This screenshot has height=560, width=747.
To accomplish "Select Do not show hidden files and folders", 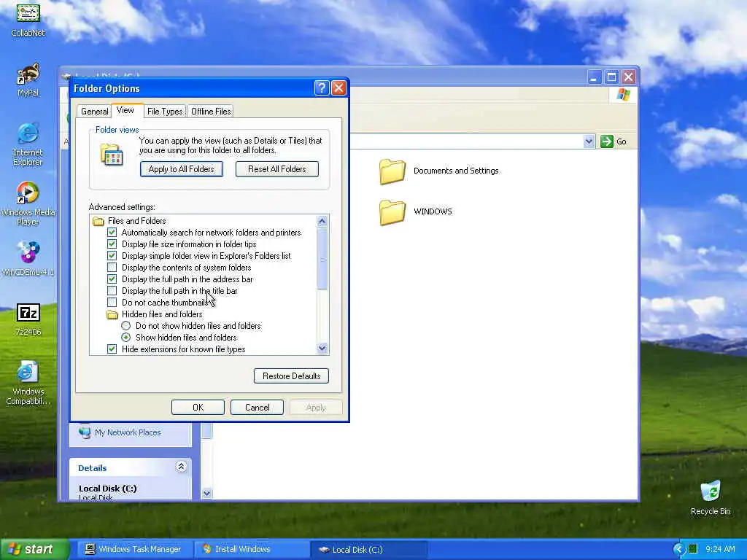I will 125,326.
